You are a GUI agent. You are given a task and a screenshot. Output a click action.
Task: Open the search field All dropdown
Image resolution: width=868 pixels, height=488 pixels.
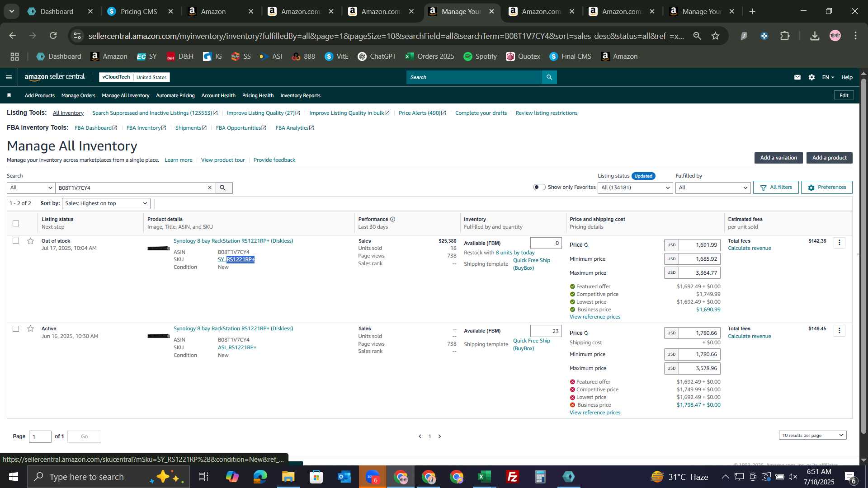coord(31,188)
